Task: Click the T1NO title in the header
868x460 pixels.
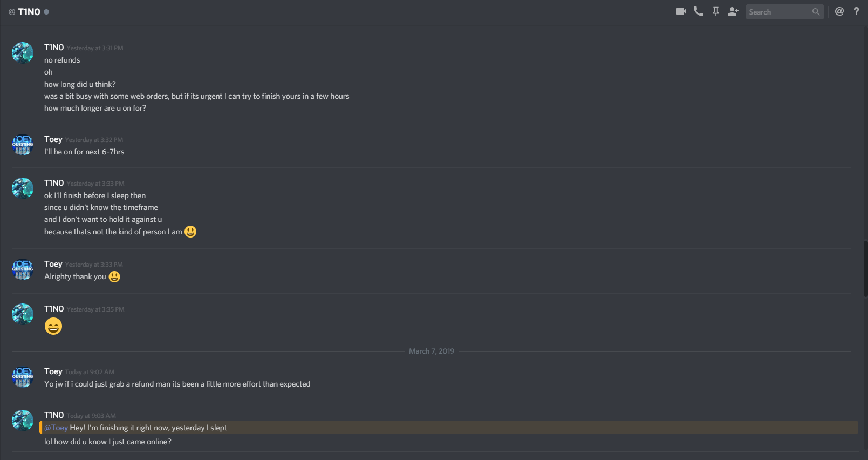Action: [29, 12]
